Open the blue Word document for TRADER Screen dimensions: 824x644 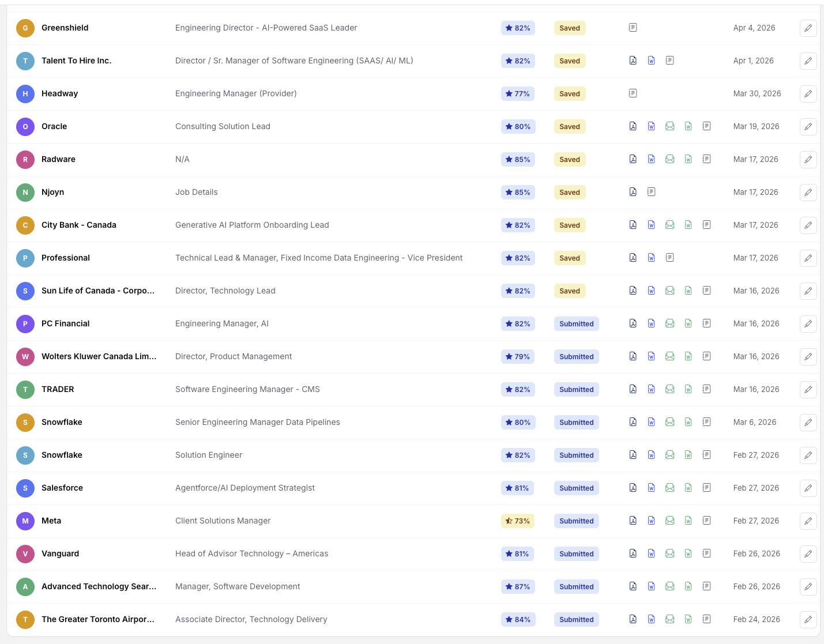coord(651,389)
